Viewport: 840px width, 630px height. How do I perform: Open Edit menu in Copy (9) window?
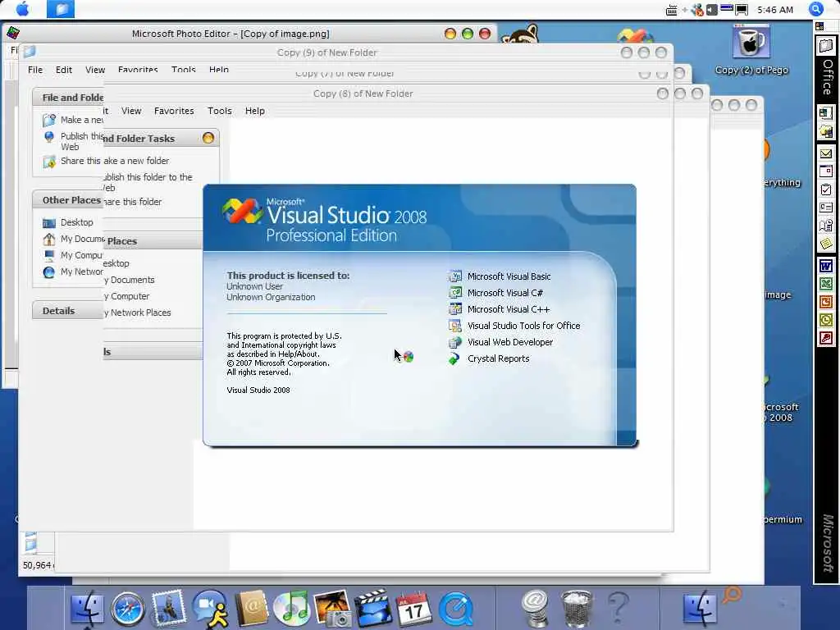[x=64, y=70]
